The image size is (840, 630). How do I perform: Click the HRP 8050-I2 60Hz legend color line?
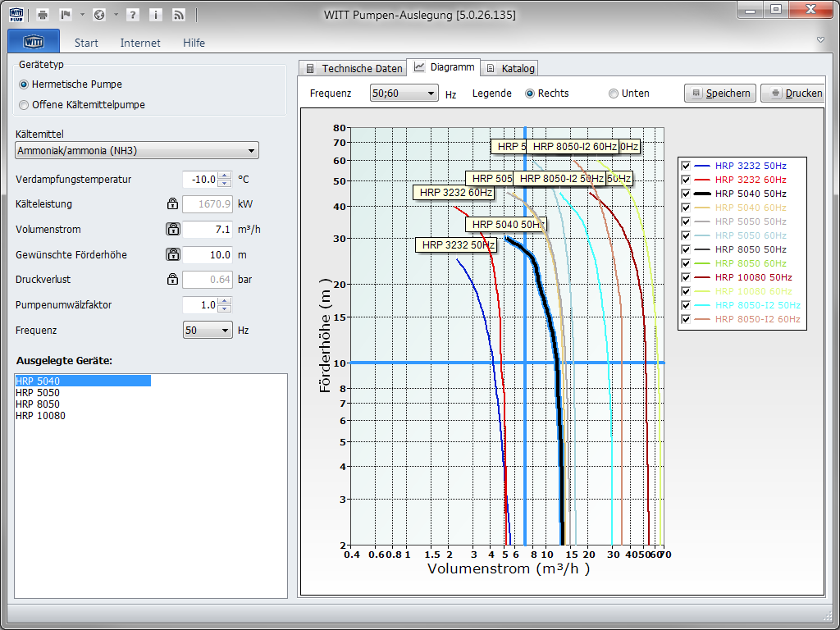pyautogui.click(x=702, y=319)
